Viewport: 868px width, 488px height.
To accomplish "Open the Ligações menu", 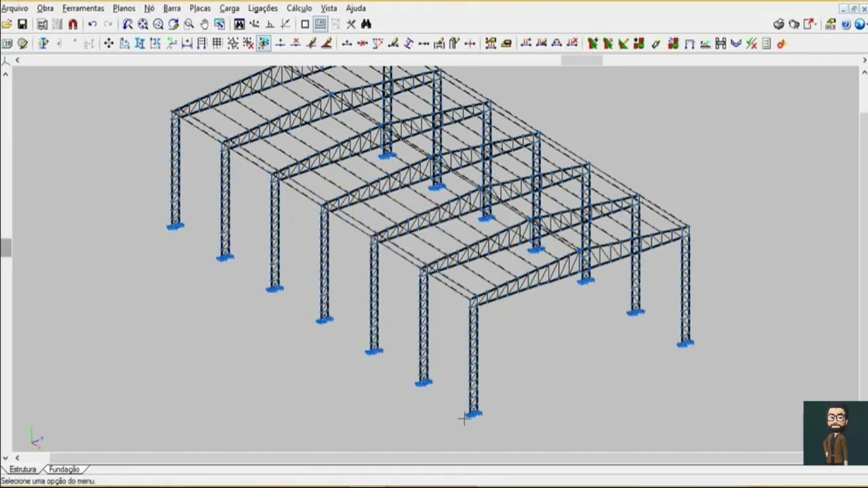I will [x=263, y=8].
